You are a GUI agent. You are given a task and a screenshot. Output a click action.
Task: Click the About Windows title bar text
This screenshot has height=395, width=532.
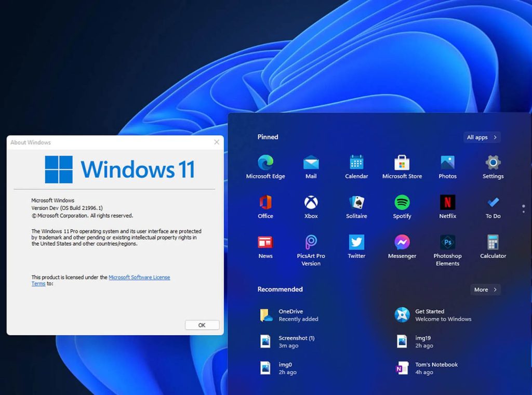point(31,142)
